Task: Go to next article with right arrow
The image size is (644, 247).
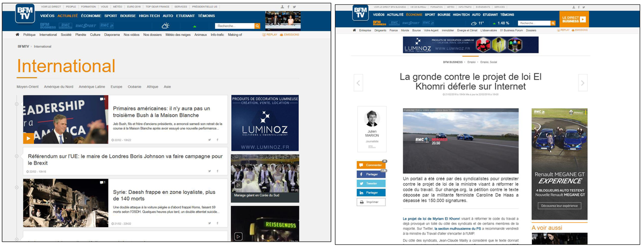Action: pos(583,83)
